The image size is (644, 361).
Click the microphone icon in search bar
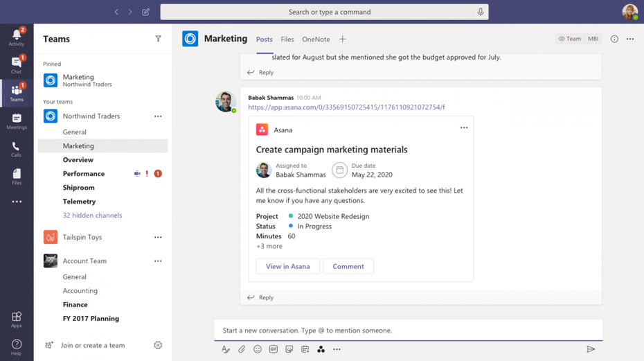tap(480, 12)
